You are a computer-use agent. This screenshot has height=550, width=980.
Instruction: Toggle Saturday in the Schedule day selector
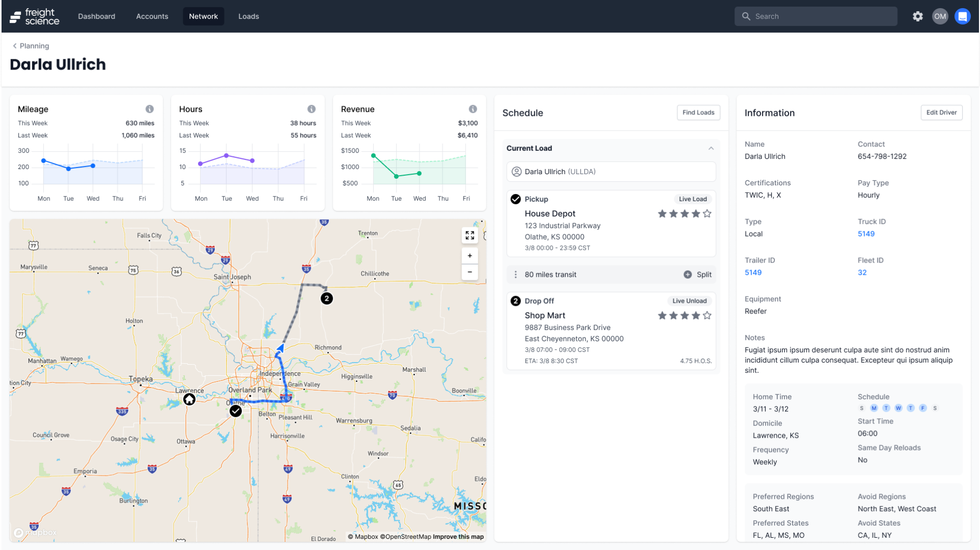click(936, 408)
